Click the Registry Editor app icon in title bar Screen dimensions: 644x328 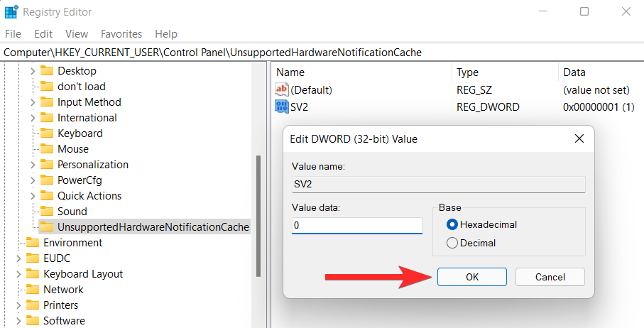(x=11, y=12)
